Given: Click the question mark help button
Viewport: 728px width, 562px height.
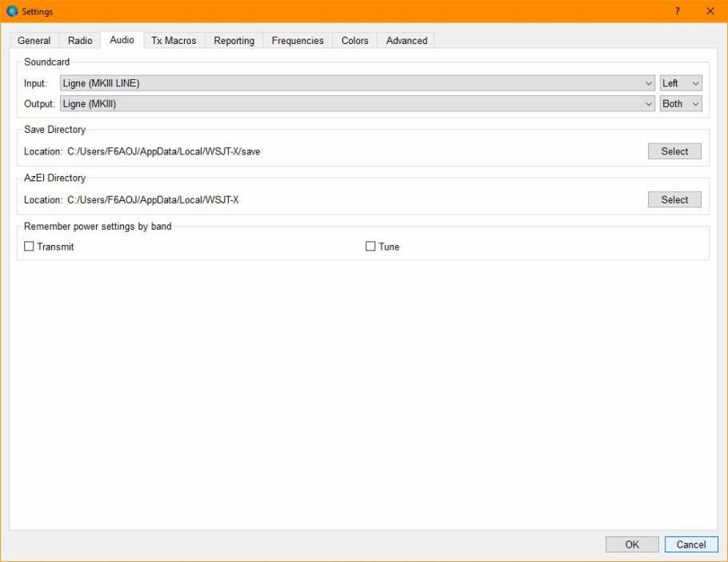Looking at the screenshot, I should point(677,11).
